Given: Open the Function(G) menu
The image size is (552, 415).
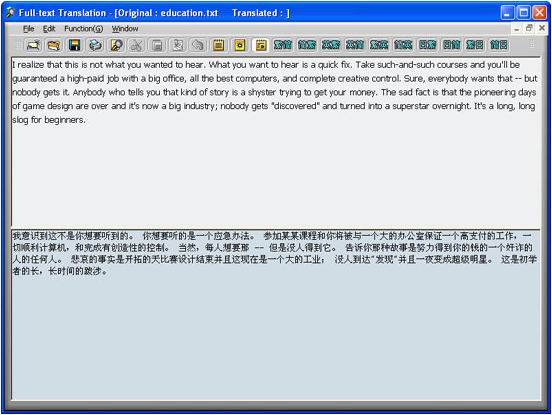Looking at the screenshot, I should pos(83,29).
